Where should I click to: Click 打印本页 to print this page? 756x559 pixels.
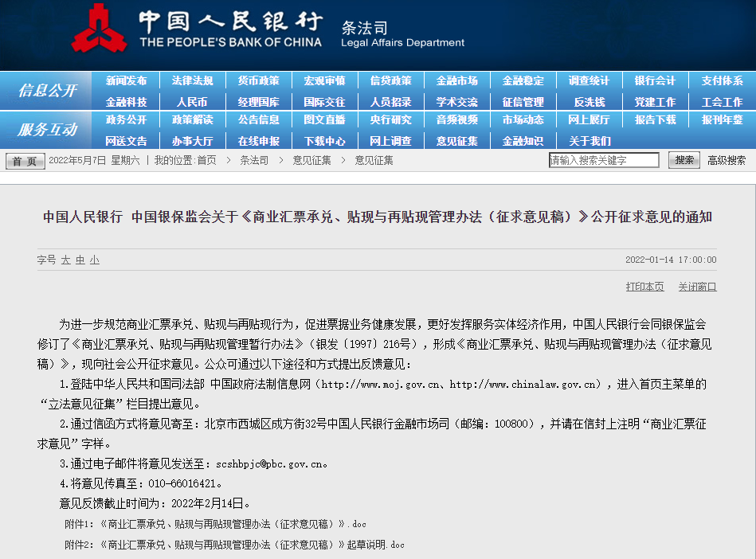645,286
